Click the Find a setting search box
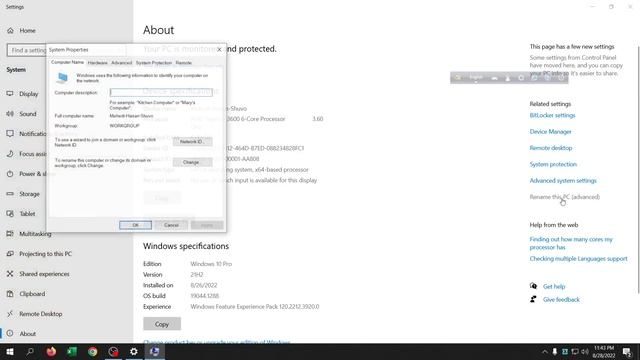640x360 pixels. coord(27,50)
